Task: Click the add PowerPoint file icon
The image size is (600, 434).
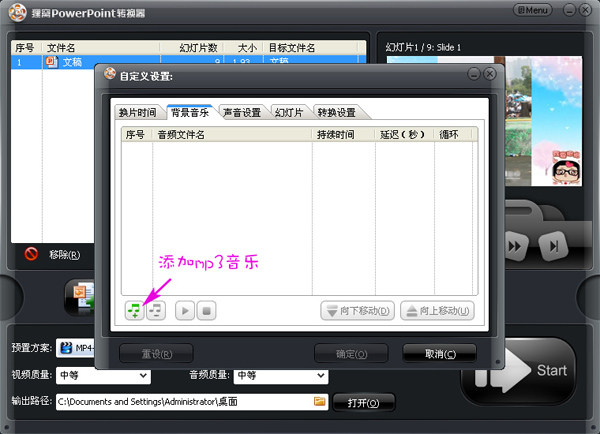Action: [x=80, y=297]
